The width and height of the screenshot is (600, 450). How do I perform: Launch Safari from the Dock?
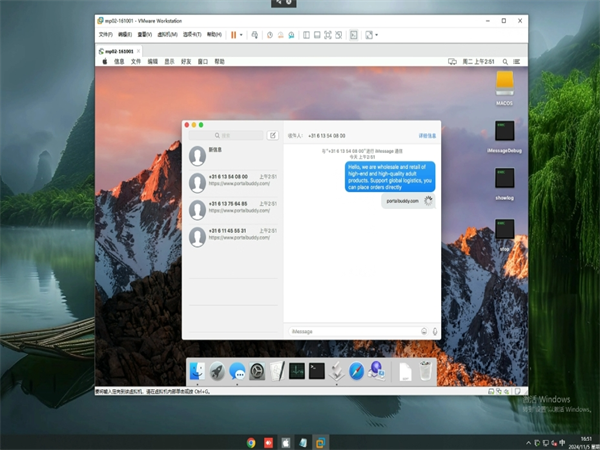356,371
